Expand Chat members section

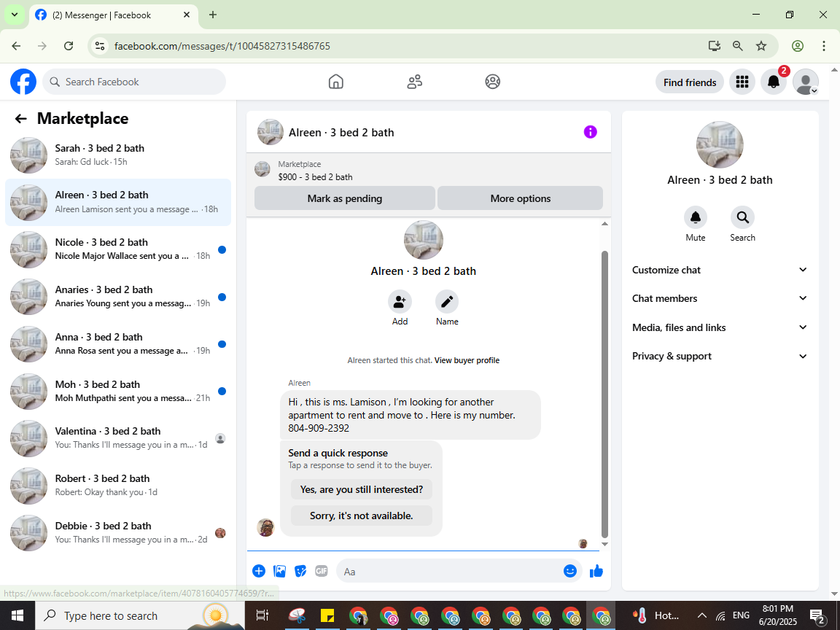[x=720, y=298]
